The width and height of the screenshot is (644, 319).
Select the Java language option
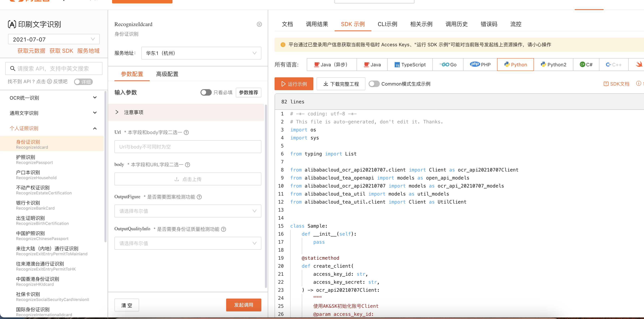pyautogui.click(x=372, y=65)
